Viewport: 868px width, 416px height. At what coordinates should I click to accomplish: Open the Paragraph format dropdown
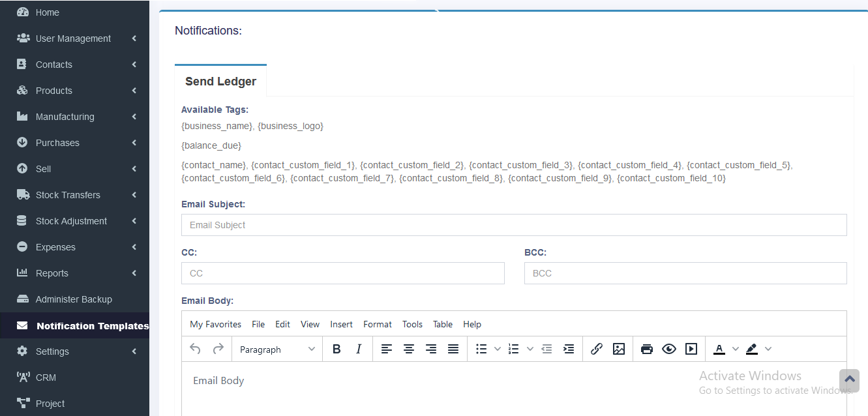point(277,349)
